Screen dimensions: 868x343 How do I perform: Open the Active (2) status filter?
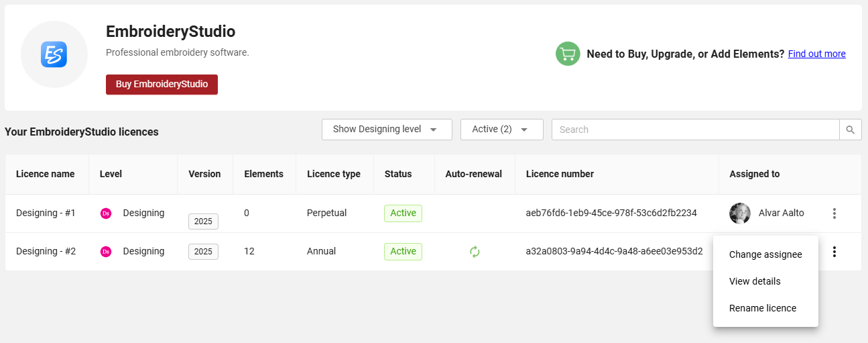[x=501, y=130]
